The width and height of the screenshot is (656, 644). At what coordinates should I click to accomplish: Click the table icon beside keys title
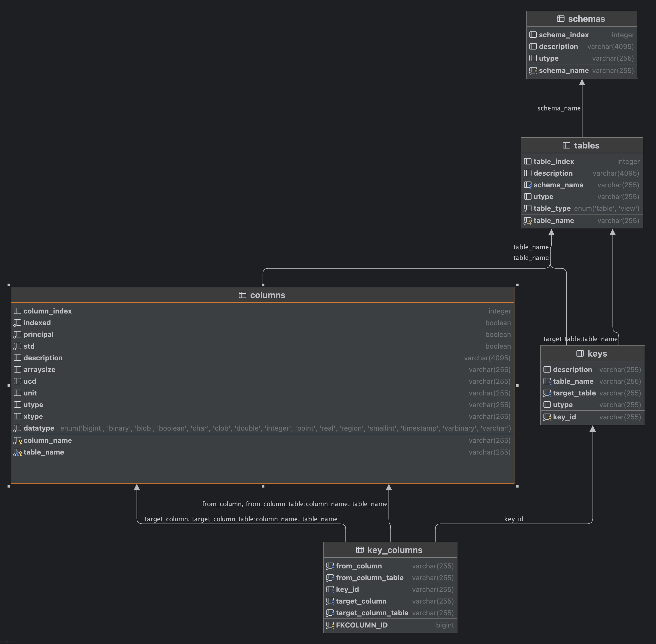(x=580, y=353)
